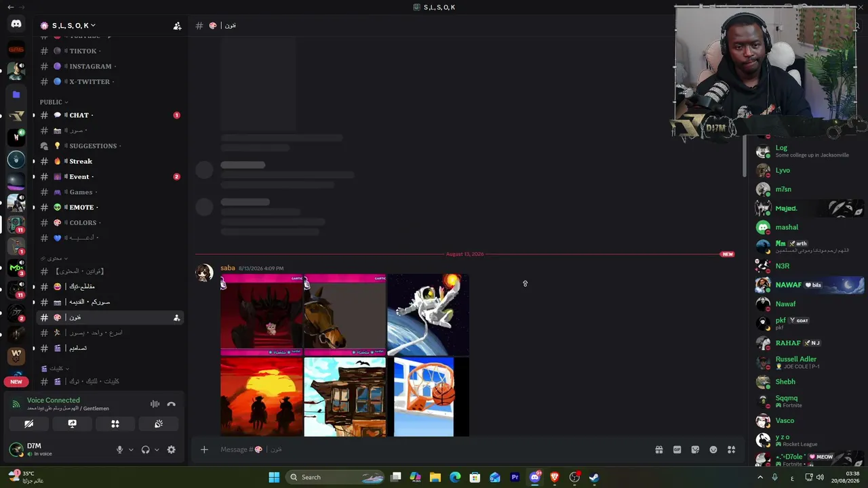Share your screen in voice
The image size is (868, 488).
[72, 424]
